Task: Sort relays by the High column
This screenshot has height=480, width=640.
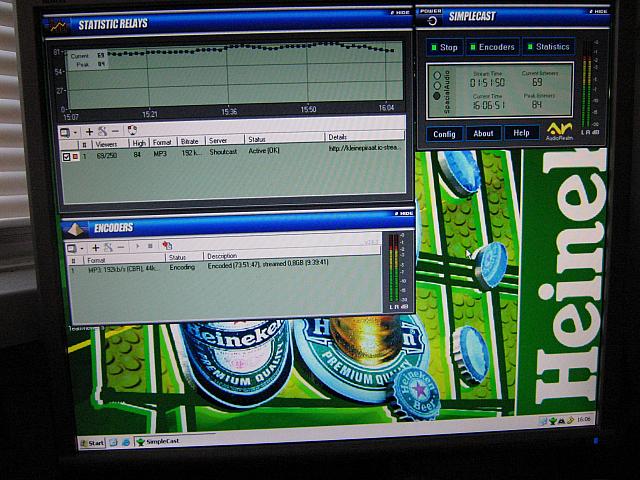Action: [x=139, y=143]
